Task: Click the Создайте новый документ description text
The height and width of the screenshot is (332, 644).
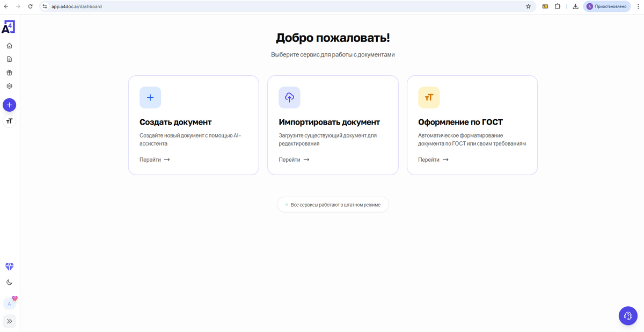Action: (x=190, y=140)
